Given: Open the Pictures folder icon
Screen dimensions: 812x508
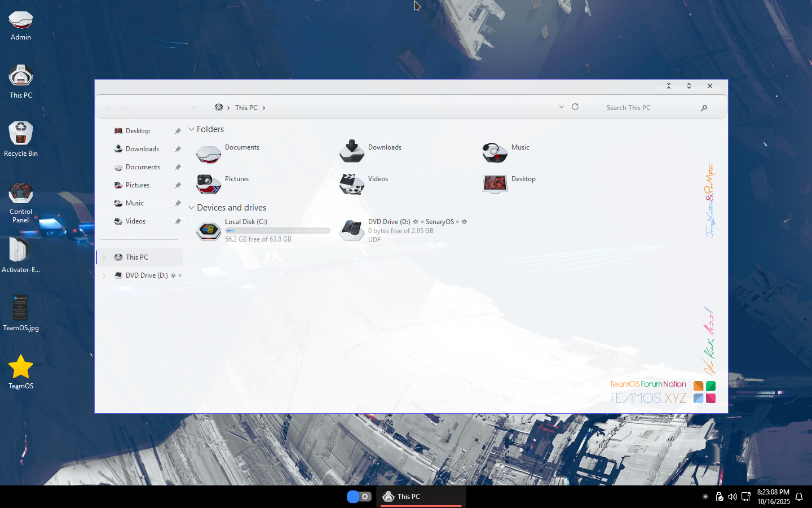Looking at the screenshot, I should [x=209, y=183].
